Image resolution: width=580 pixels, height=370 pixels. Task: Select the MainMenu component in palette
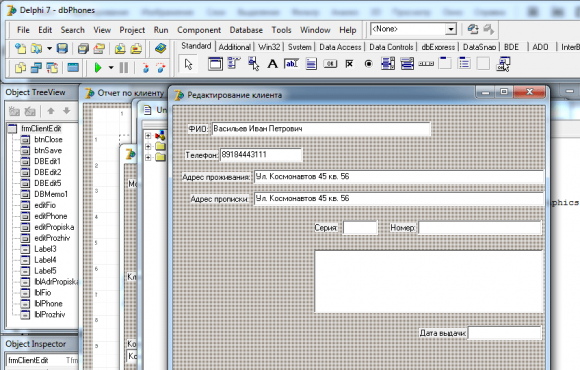tap(234, 64)
